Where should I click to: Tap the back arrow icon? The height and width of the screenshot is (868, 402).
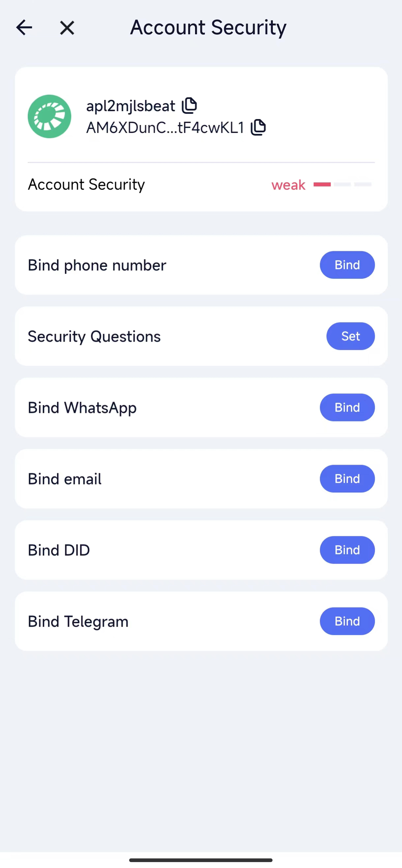point(24,28)
